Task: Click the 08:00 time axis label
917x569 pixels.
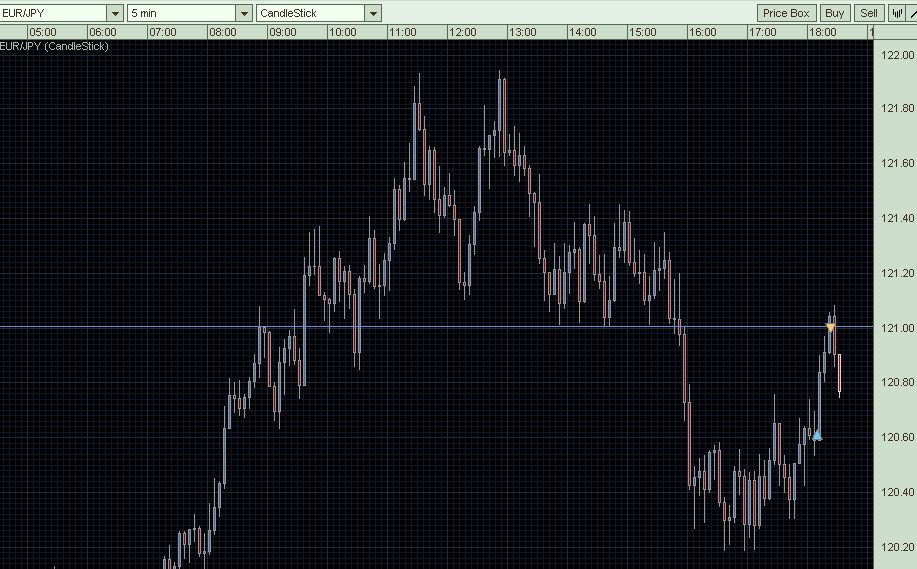Action: click(222, 32)
